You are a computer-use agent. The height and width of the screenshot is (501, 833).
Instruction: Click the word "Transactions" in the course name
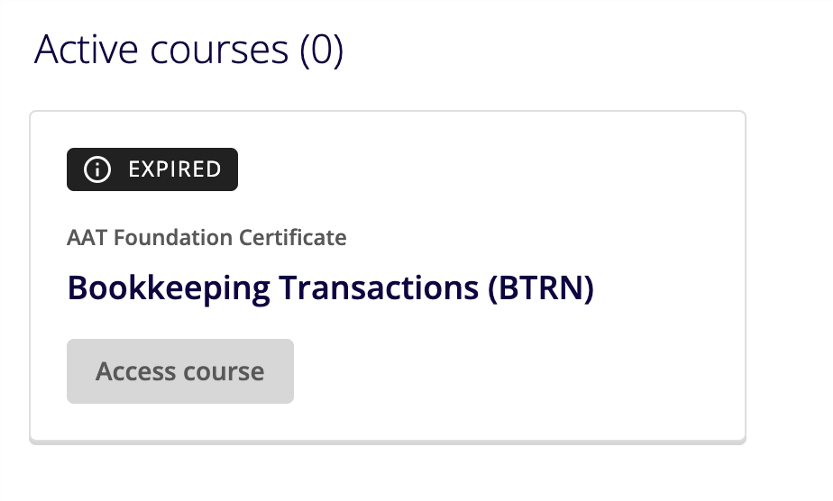click(379, 288)
